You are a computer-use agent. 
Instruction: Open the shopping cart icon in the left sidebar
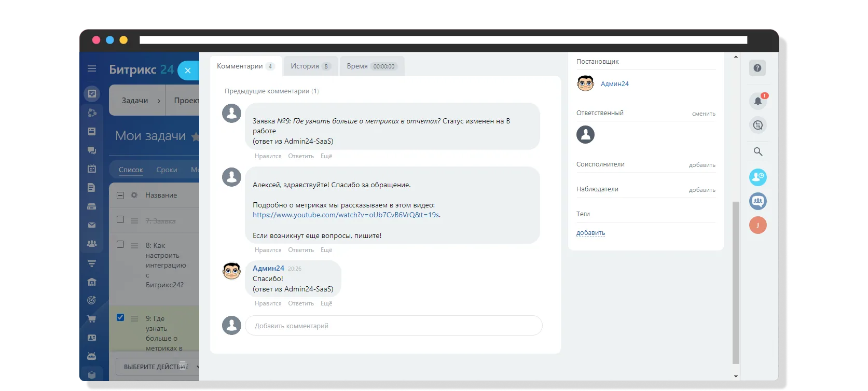tap(92, 319)
